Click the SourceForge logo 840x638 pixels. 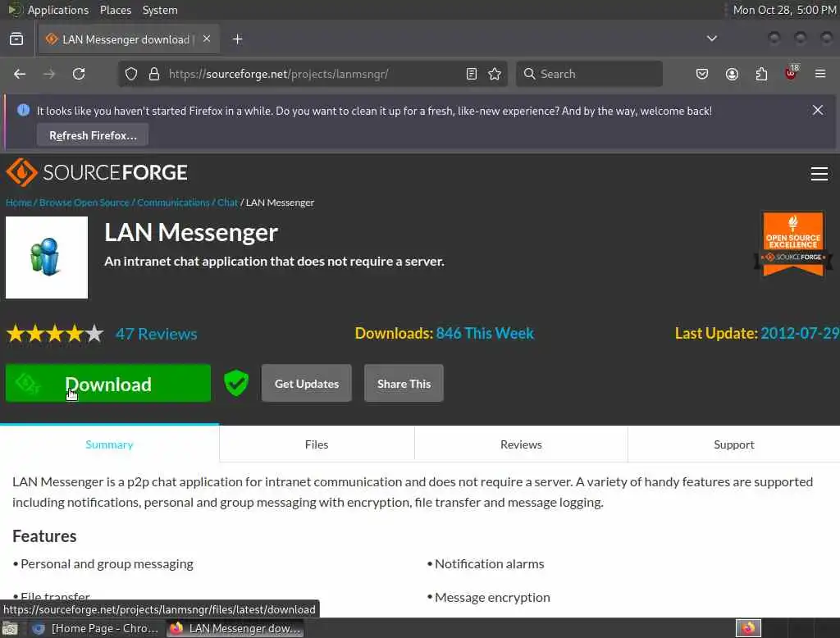pos(97,172)
